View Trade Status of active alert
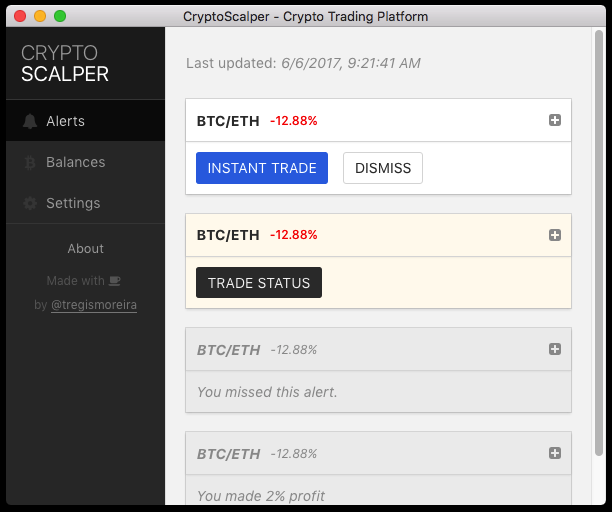Screen dimensions: 612x512 (x=259, y=283)
